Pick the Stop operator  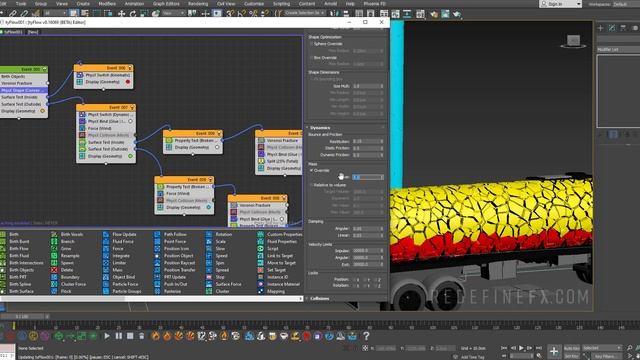coord(216,277)
